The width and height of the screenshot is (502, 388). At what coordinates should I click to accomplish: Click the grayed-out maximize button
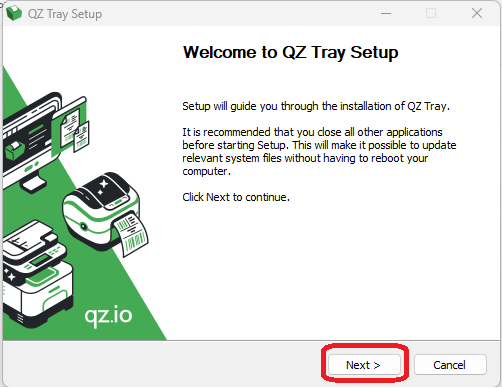click(431, 13)
